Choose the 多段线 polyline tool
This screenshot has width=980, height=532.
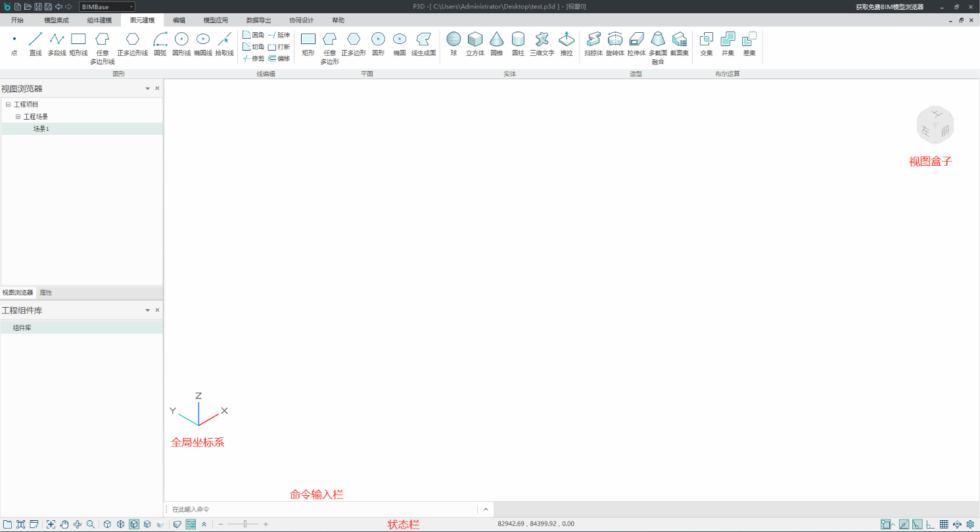(x=57, y=44)
